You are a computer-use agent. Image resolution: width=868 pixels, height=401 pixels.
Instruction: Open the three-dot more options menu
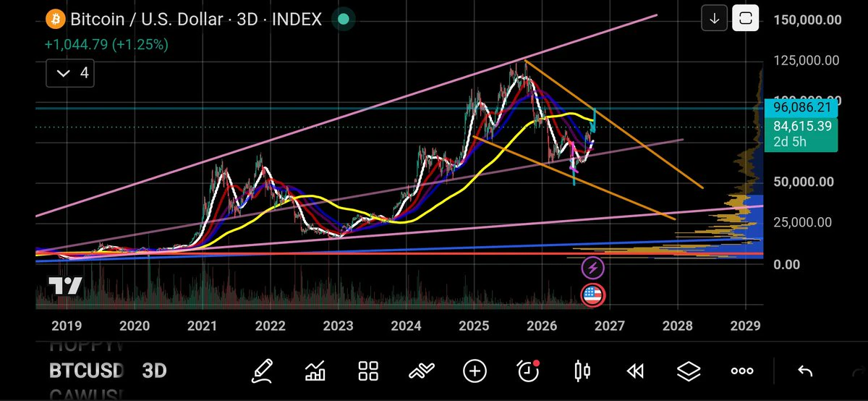[x=742, y=372]
